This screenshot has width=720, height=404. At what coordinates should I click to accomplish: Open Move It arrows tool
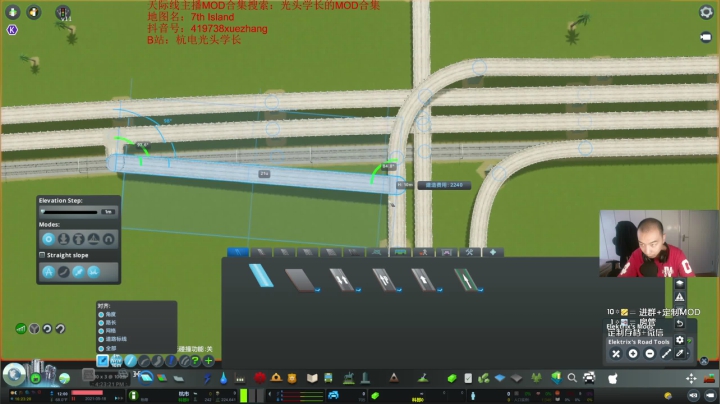(691, 378)
